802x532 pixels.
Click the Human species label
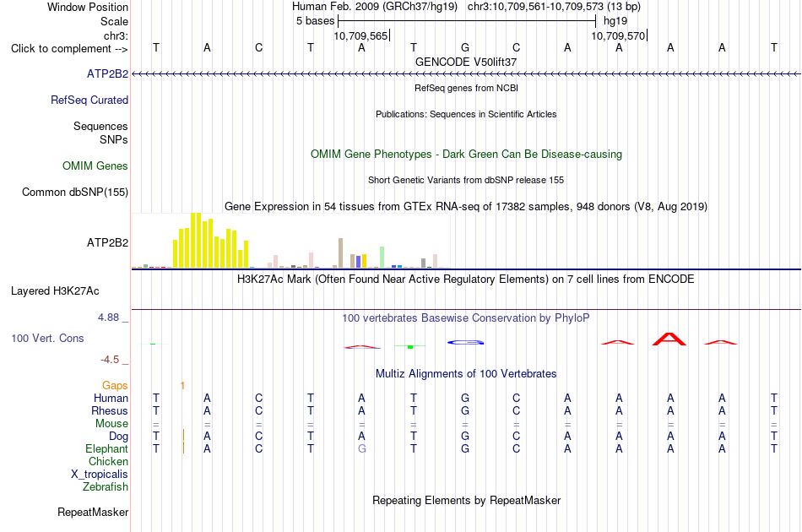(111, 398)
